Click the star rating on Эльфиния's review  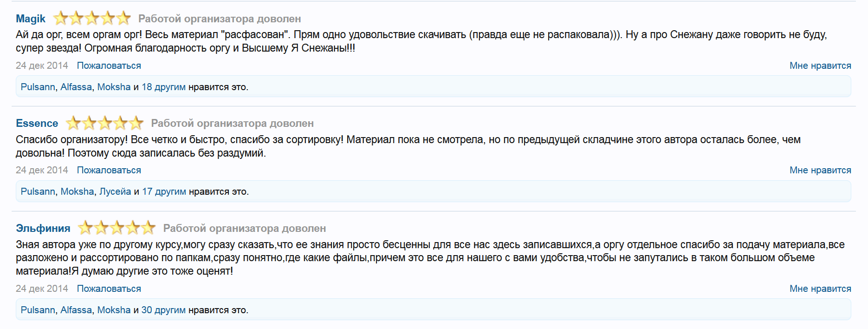click(x=117, y=228)
